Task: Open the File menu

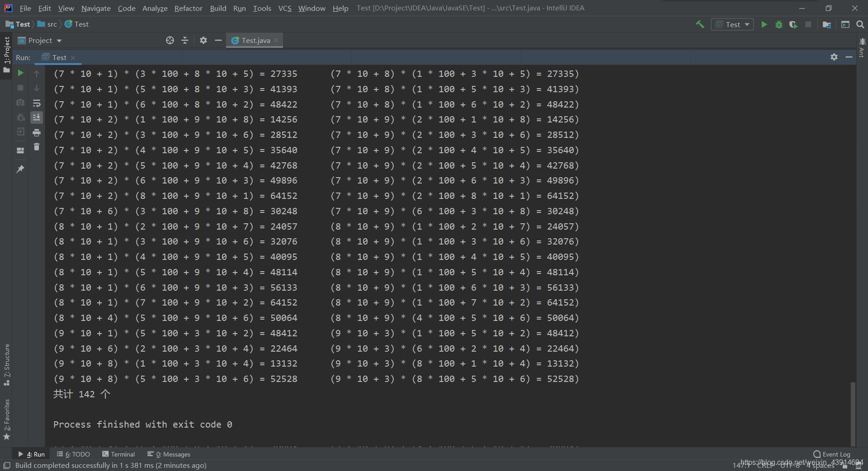Action: pos(25,8)
